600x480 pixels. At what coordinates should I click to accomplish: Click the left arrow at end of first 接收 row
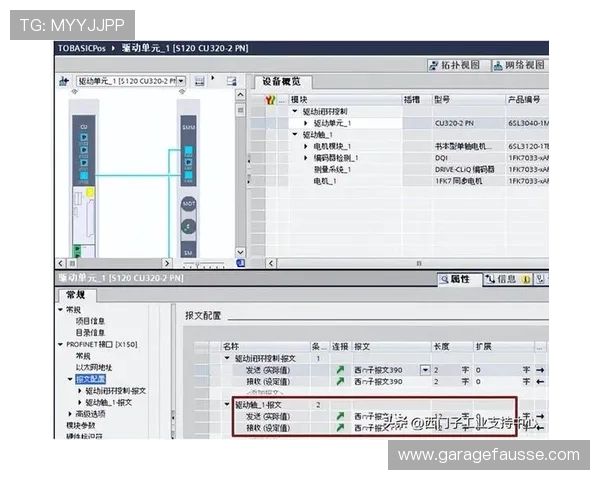tap(540, 382)
